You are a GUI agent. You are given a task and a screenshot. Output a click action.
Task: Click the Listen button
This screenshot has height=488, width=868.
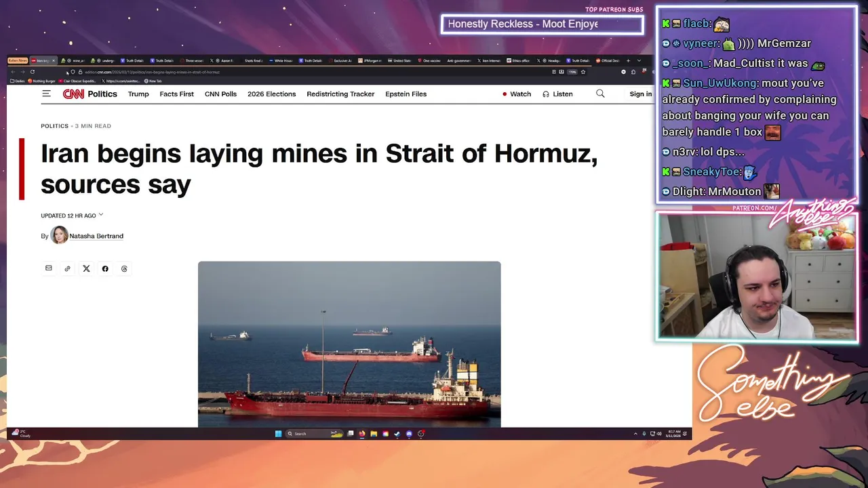558,94
